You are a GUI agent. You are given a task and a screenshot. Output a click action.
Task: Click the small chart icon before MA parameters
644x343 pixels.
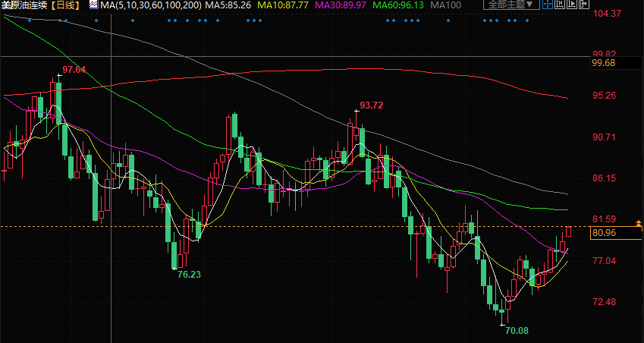point(93,5)
